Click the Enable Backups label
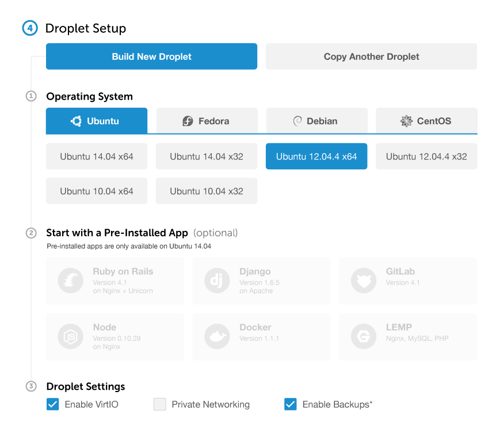Viewport: 504px width, 433px height. [x=338, y=404]
